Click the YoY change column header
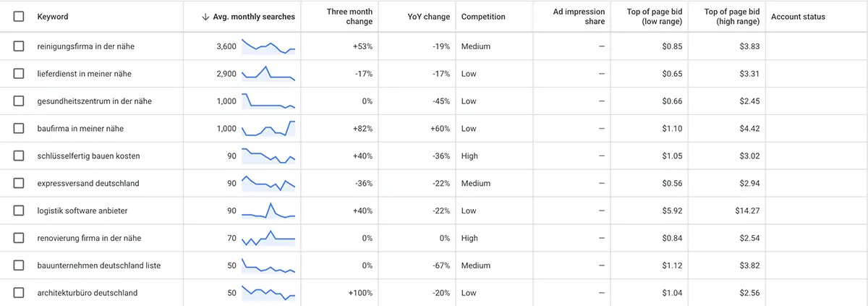868x306 pixels. [x=428, y=17]
